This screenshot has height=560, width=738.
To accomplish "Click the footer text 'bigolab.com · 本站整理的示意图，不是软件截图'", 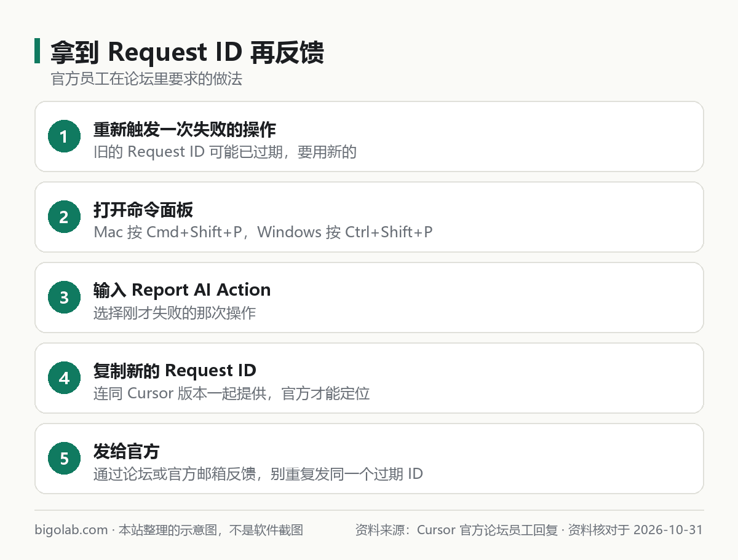I will click(169, 530).
